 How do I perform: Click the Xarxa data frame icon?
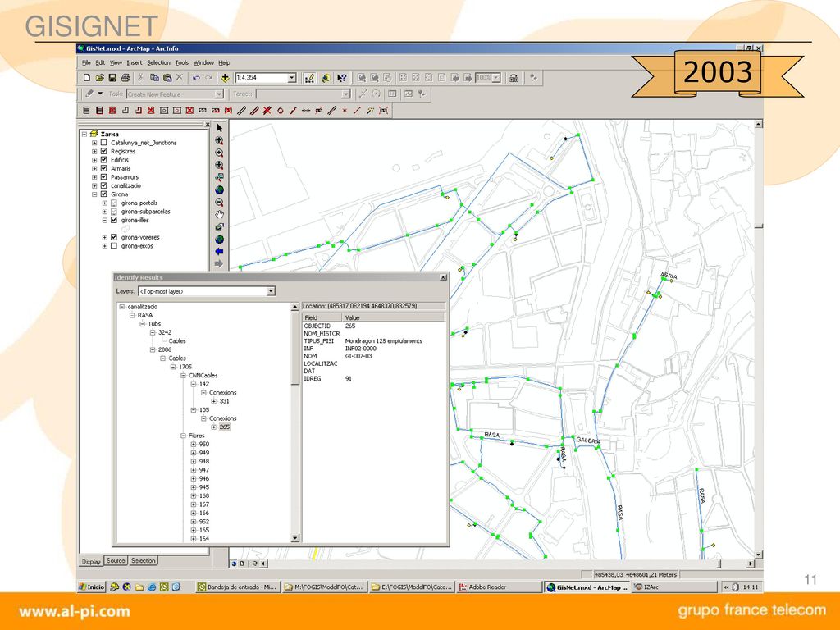pyautogui.click(x=94, y=134)
